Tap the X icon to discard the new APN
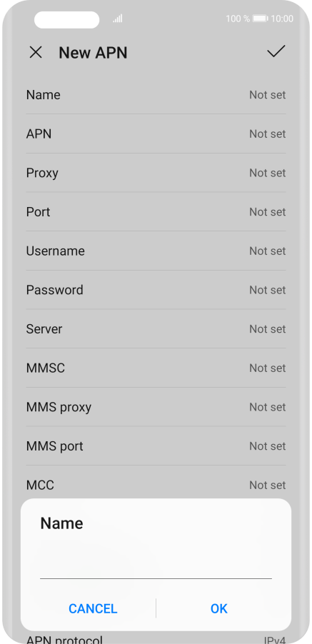312x644 pixels. click(36, 53)
